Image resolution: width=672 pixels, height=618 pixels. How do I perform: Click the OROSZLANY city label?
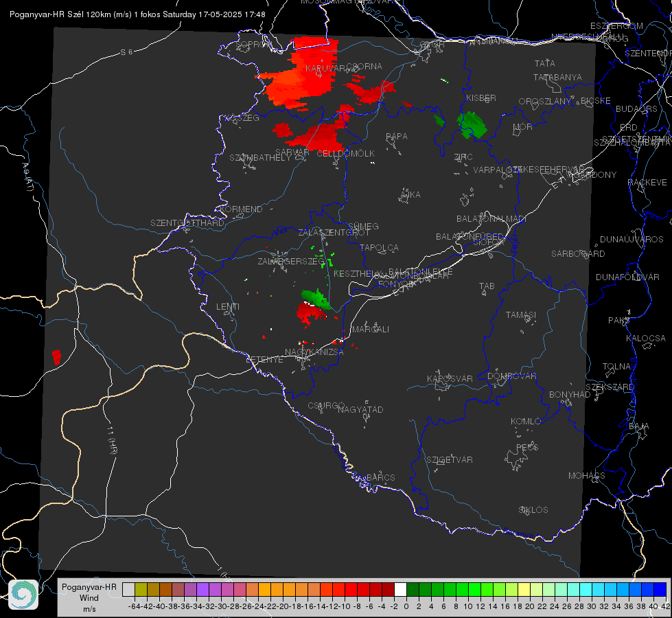tap(545, 102)
